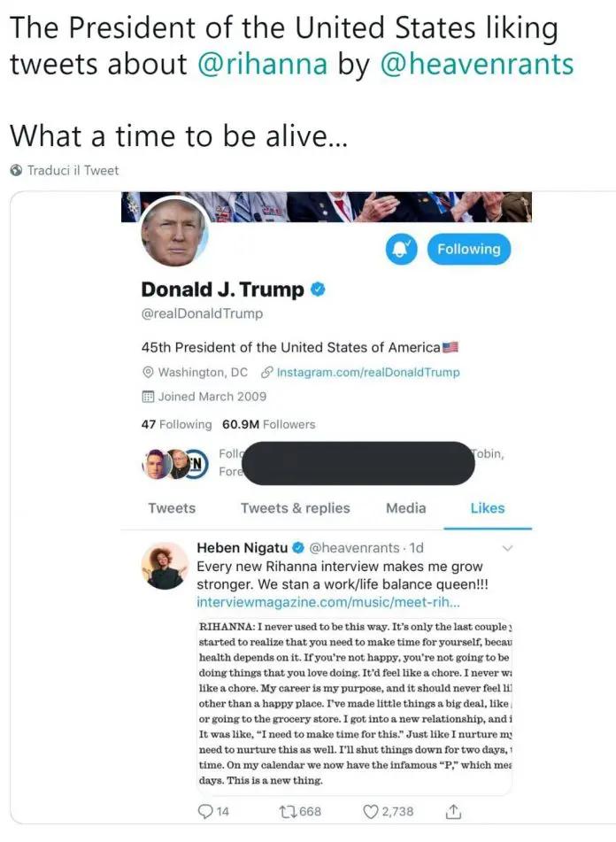
Task: Select the Tweets & replies tab
Action: (295, 508)
